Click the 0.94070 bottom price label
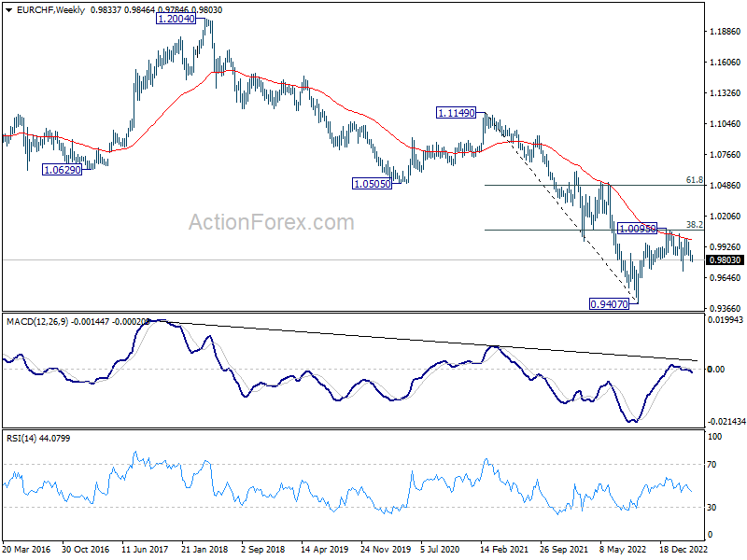The image size is (747, 560). 611,303
